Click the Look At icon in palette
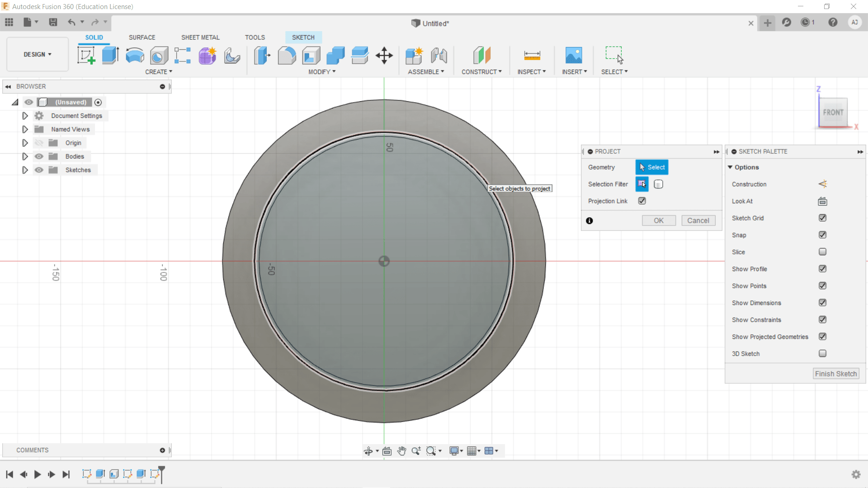Image resolution: width=868 pixels, height=488 pixels. (822, 201)
